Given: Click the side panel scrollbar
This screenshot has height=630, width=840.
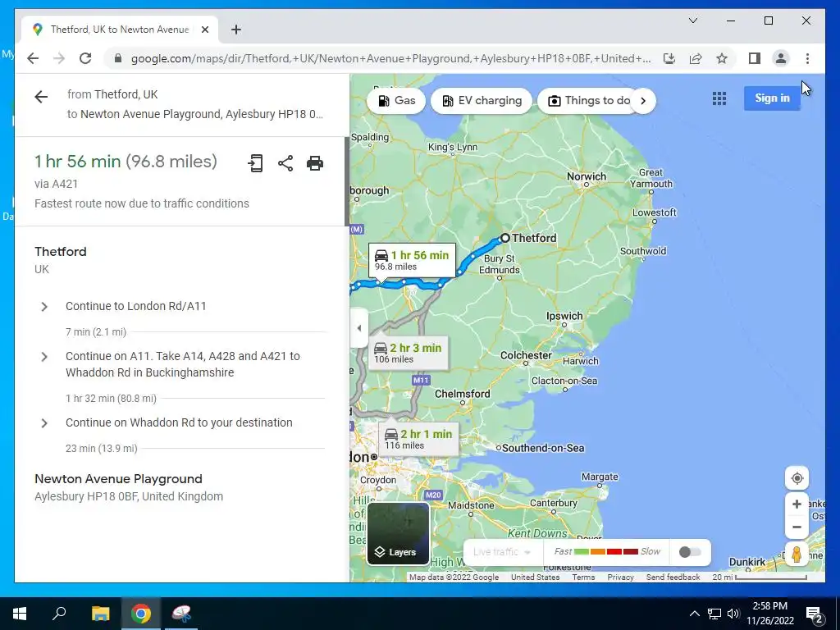Looking at the screenshot, I should point(347,182).
